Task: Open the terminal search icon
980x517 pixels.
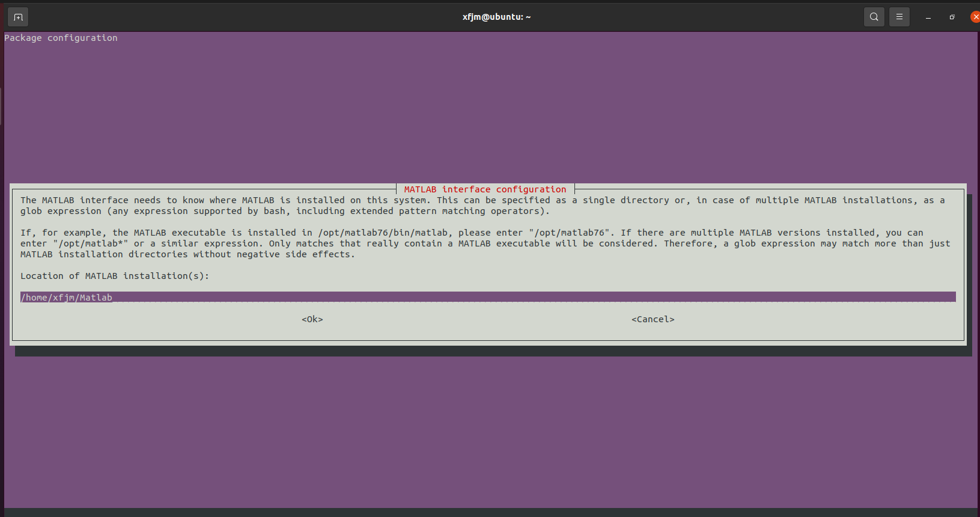Action: click(x=874, y=17)
